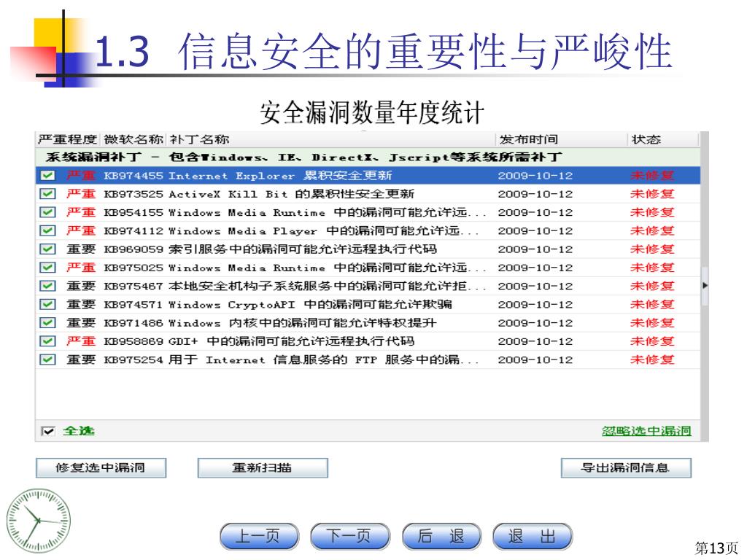This screenshot has width=747, height=560.
Task: Toggle checkbox for KB973525 ActiveX Kill Bit
Action: click(47, 194)
